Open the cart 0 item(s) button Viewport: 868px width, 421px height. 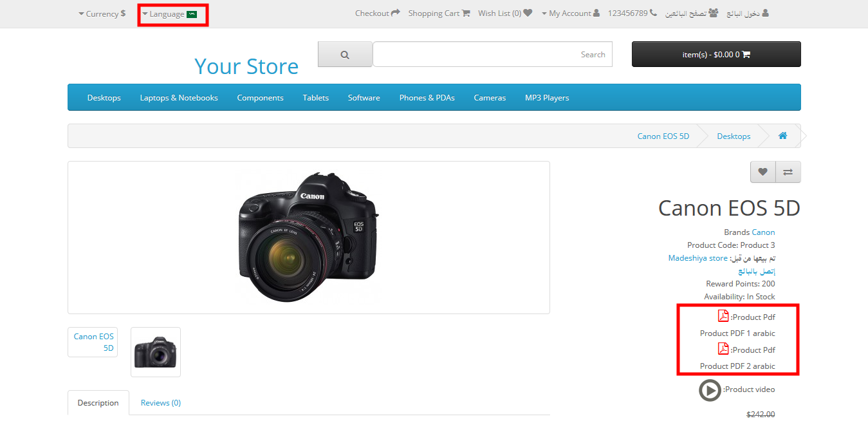click(x=716, y=55)
